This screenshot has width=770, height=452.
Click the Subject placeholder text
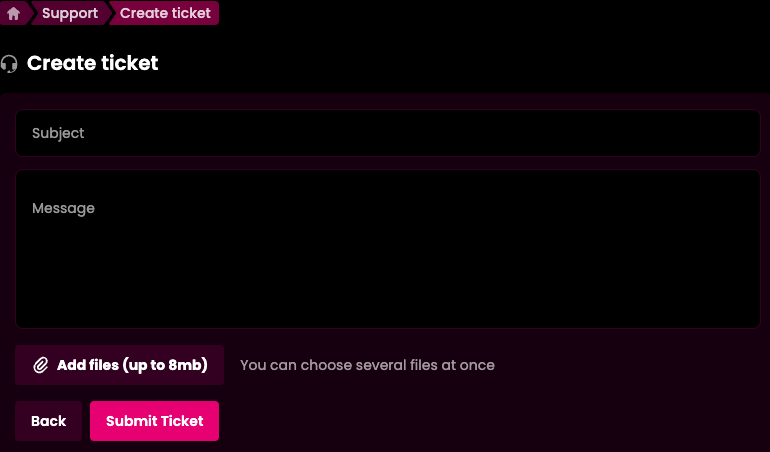[x=58, y=133]
